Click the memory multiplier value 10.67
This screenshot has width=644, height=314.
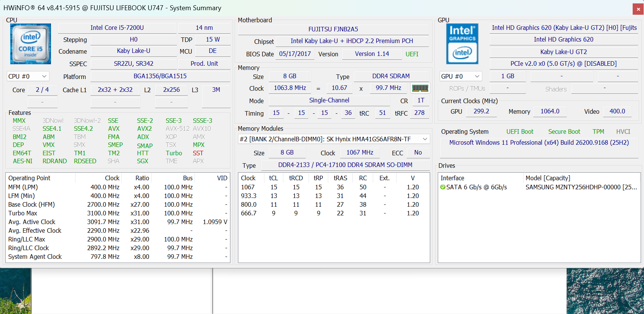point(340,88)
